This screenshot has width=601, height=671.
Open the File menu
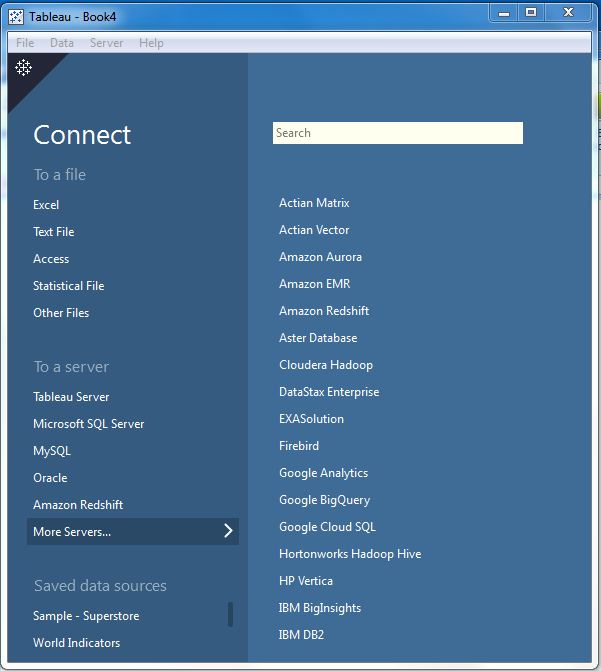[x=25, y=43]
